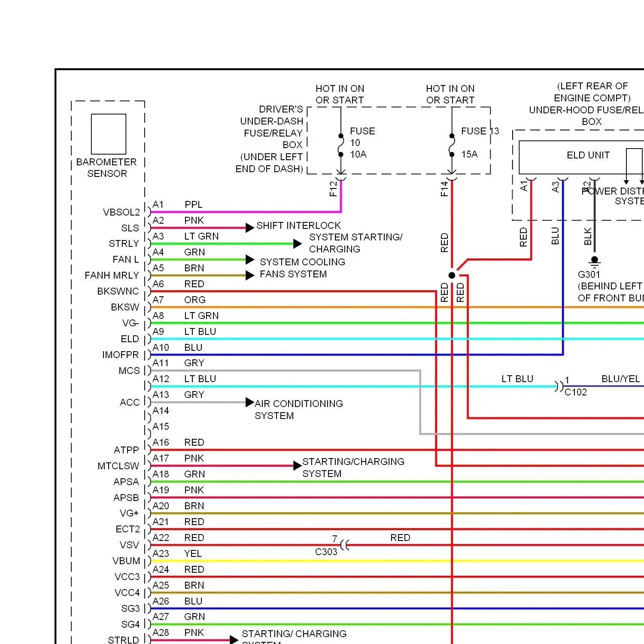Click the IMOFPR pin label

(121, 355)
